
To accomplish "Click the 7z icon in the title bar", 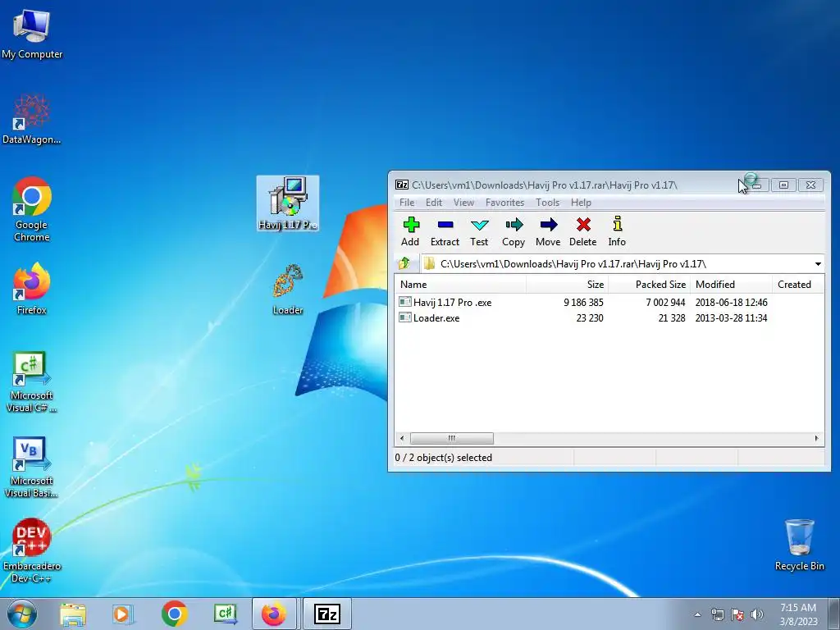I will point(402,185).
